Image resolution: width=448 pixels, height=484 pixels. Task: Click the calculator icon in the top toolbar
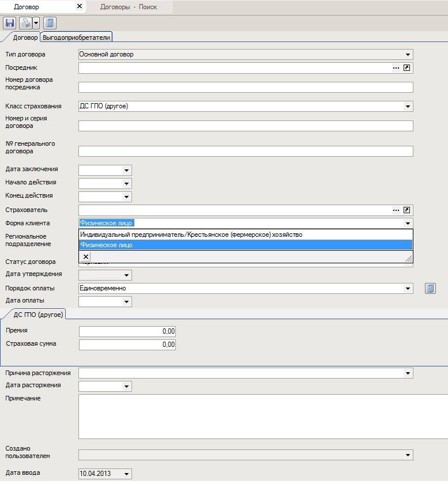(x=50, y=23)
